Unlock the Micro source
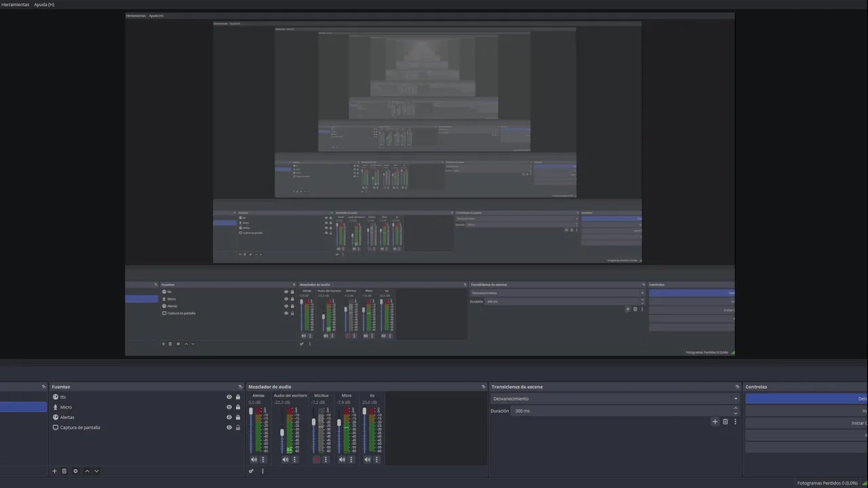 point(238,407)
